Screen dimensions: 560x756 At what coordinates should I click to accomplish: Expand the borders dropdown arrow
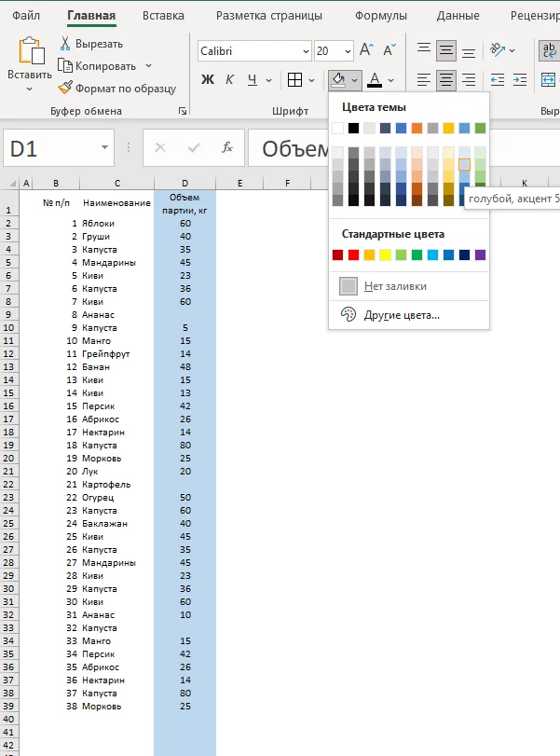[x=312, y=80]
